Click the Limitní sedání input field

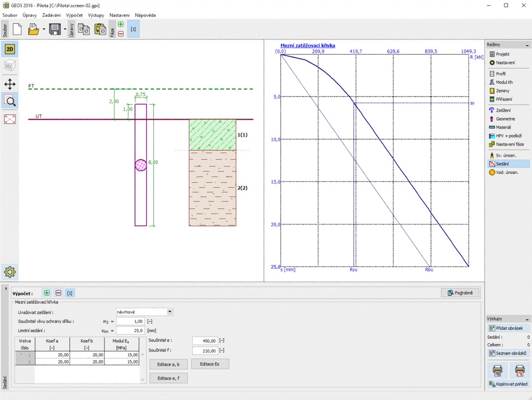tap(130, 330)
